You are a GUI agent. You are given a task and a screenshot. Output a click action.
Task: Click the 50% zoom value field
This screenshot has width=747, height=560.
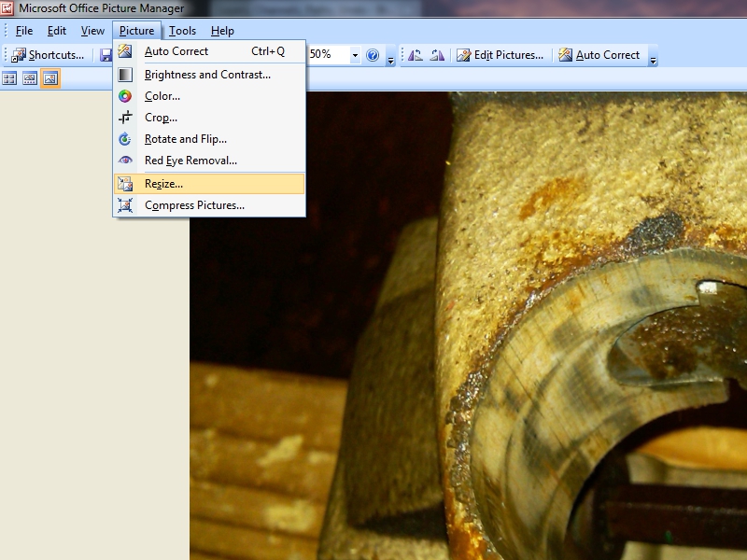329,55
